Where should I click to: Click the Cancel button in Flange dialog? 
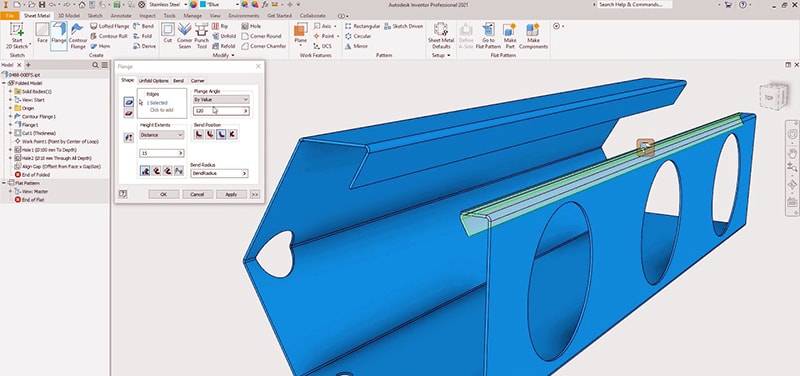197,194
